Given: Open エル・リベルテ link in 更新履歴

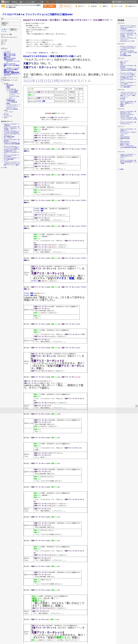Looking at the screenshot, I should pos(124,61).
